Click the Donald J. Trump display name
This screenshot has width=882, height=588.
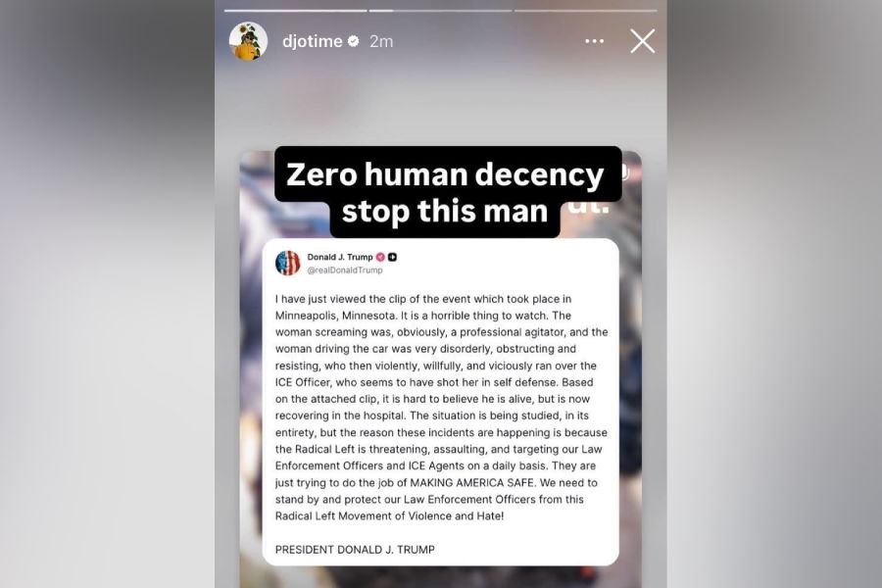[340, 257]
